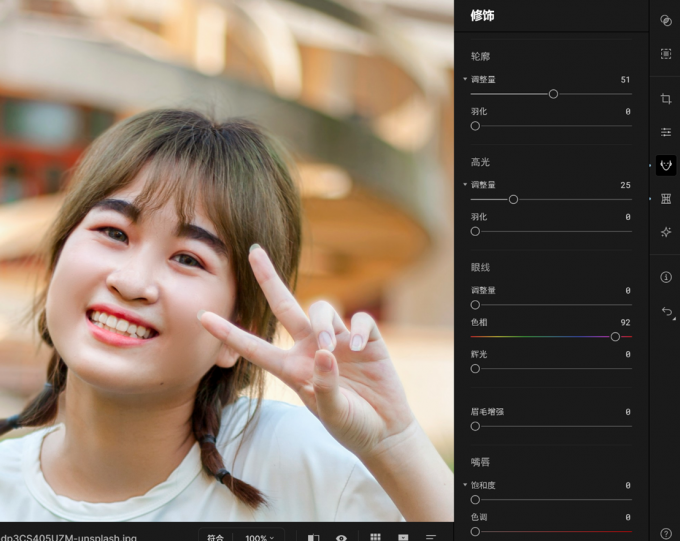Viewport: 680px width, 541px height.
Task: Click the 高光 调整量 slider handle
Action: (x=513, y=200)
